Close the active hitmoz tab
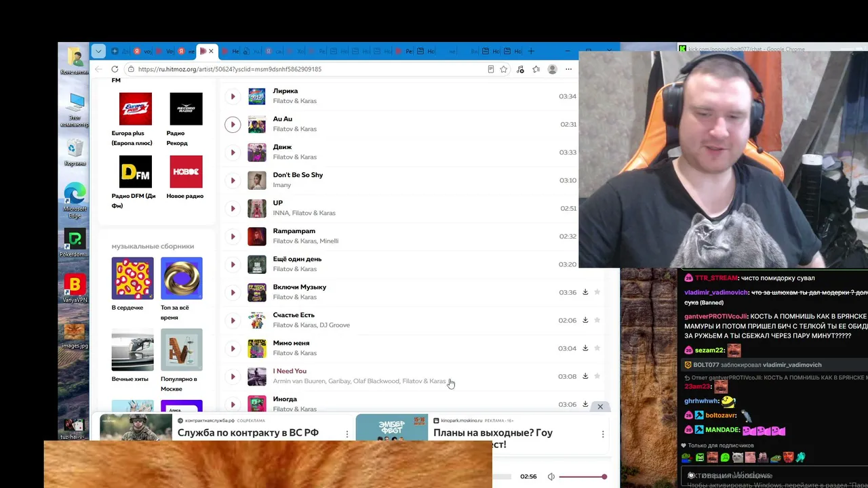Image resolution: width=868 pixels, height=488 pixels. [211, 52]
